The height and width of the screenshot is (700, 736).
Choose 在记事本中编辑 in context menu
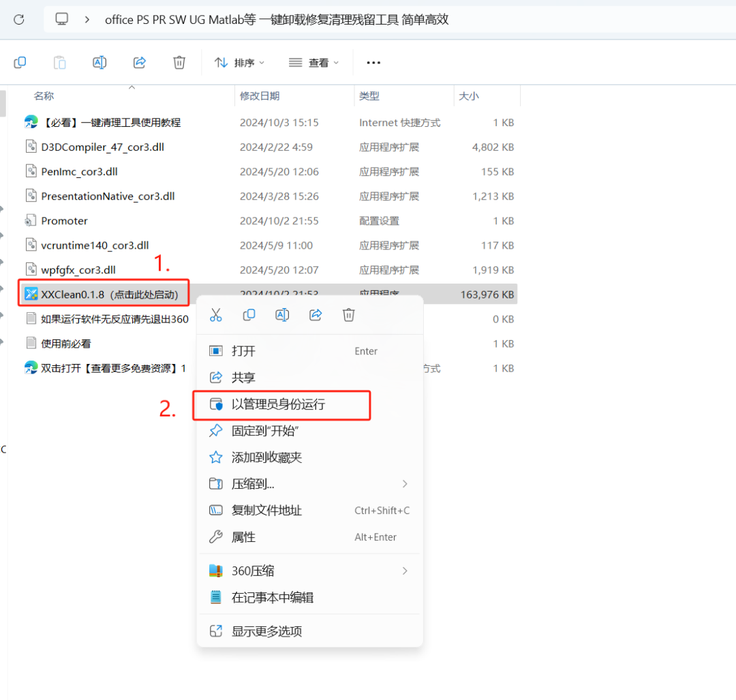[x=310, y=598]
